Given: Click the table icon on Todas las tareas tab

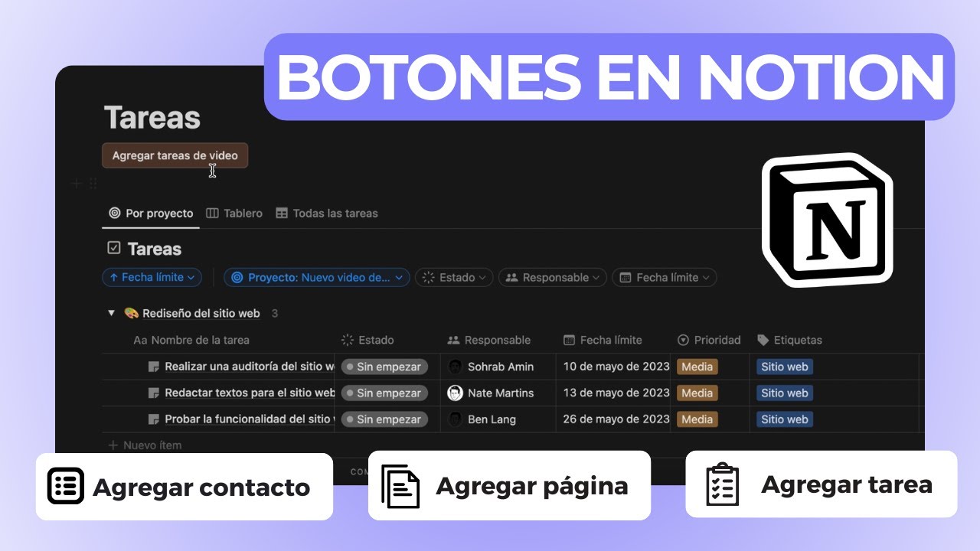Looking at the screenshot, I should pyautogui.click(x=282, y=214).
